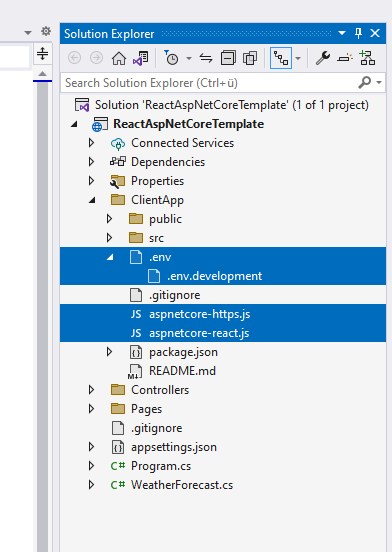Select the .env.development file
Screen dimensions: 392x552
[215, 276]
